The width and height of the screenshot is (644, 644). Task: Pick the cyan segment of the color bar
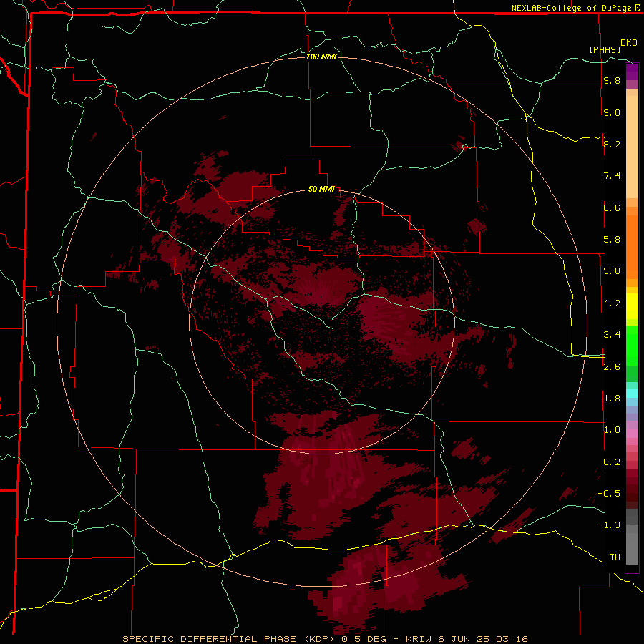pos(632,394)
